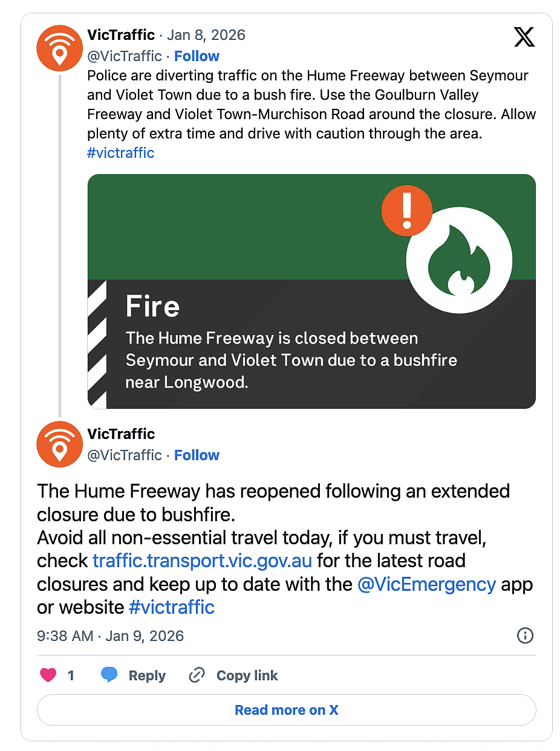Viewport: 560px width, 751px height.
Task: Click the white flame fire icon
Action: (x=459, y=261)
